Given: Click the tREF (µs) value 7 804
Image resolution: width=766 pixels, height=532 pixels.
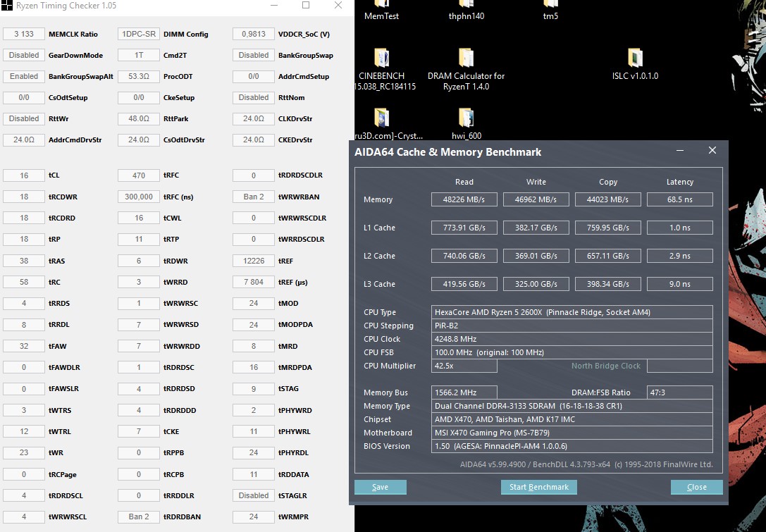Looking at the screenshot, I should pyautogui.click(x=254, y=282).
